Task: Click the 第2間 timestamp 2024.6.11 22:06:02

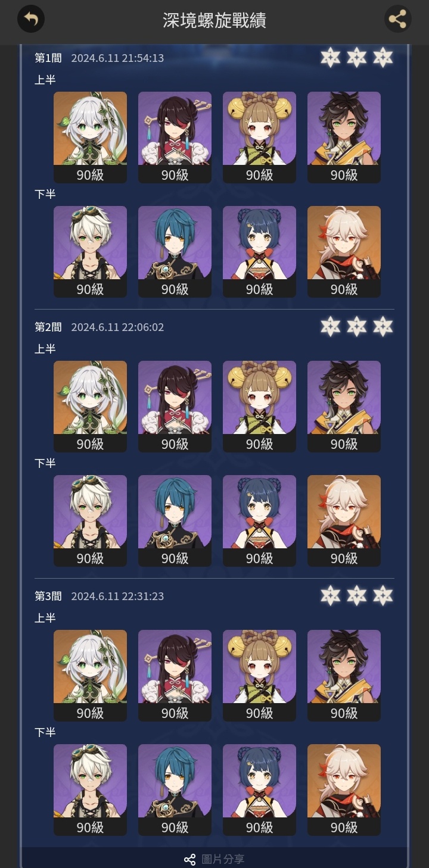Action: [117, 327]
